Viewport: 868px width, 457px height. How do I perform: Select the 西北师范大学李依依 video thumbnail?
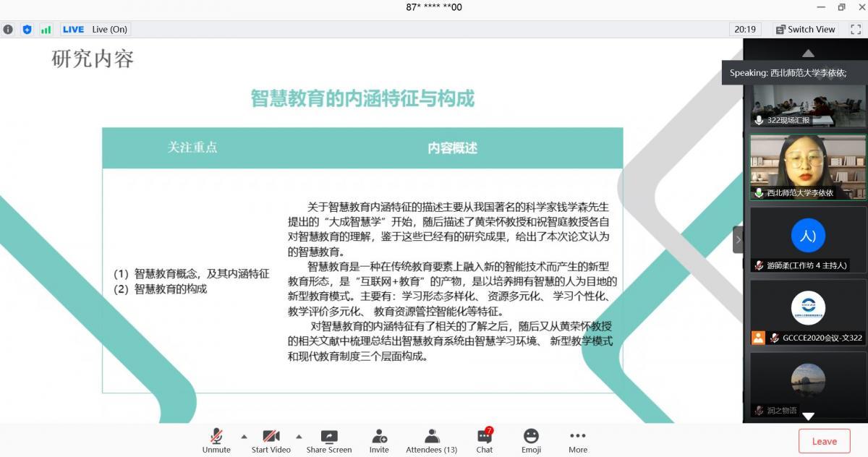pyautogui.click(x=807, y=167)
